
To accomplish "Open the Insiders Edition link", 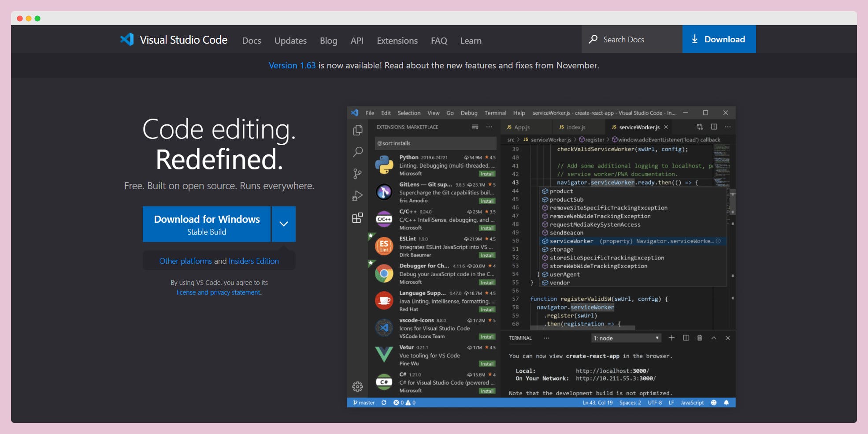I will (254, 261).
